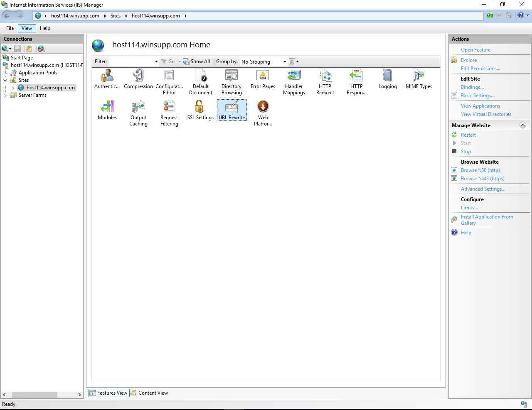Image resolution: width=532 pixels, height=410 pixels.
Task: Open the Authentication feature icon
Action: [107, 79]
